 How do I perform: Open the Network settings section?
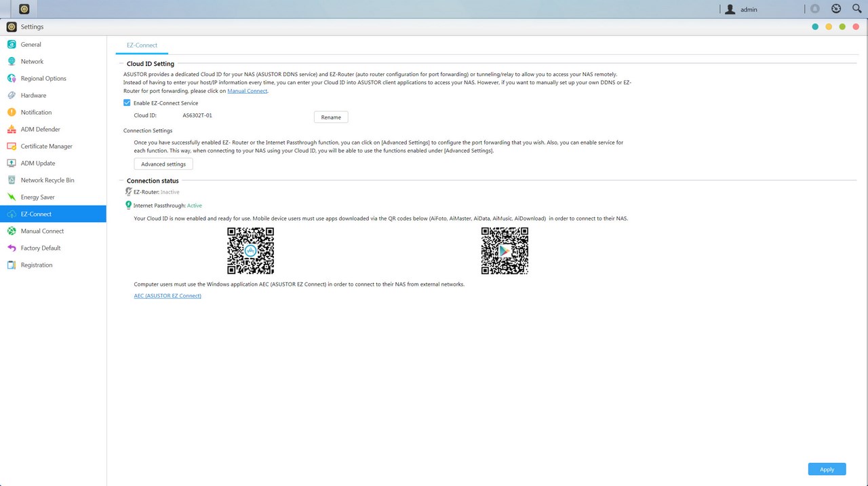pos(53,62)
